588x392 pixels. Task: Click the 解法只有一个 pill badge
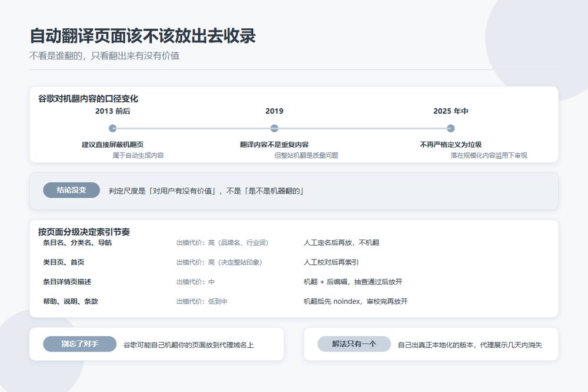point(354,344)
